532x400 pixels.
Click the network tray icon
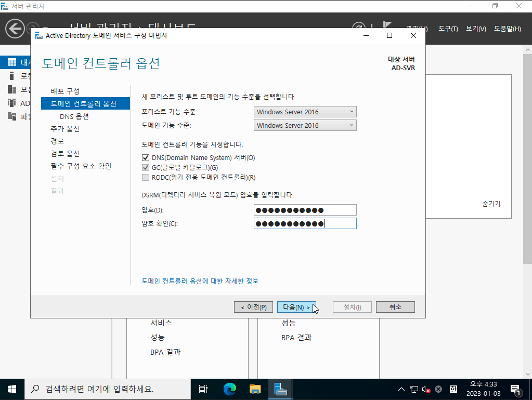[414, 389]
